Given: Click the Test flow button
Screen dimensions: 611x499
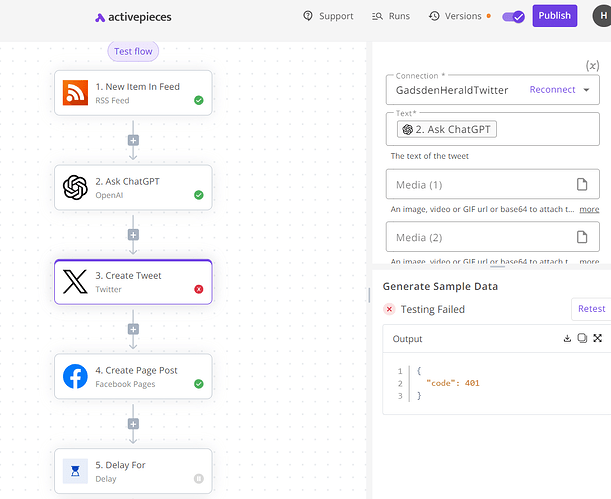Looking at the screenshot, I should coord(133,51).
